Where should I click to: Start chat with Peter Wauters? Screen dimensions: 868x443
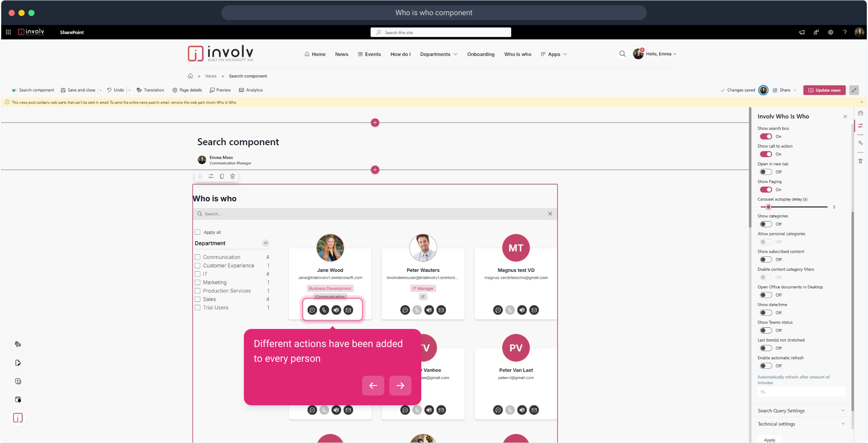click(x=405, y=310)
